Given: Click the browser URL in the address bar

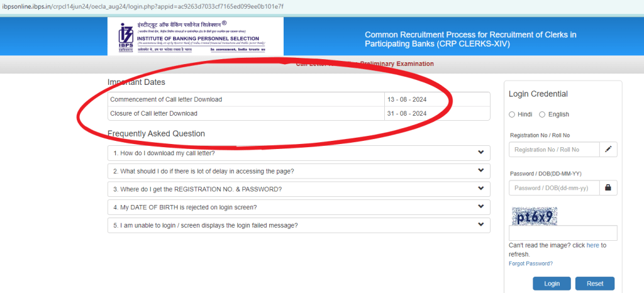Looking at the screenshot, I should [142, 6].
